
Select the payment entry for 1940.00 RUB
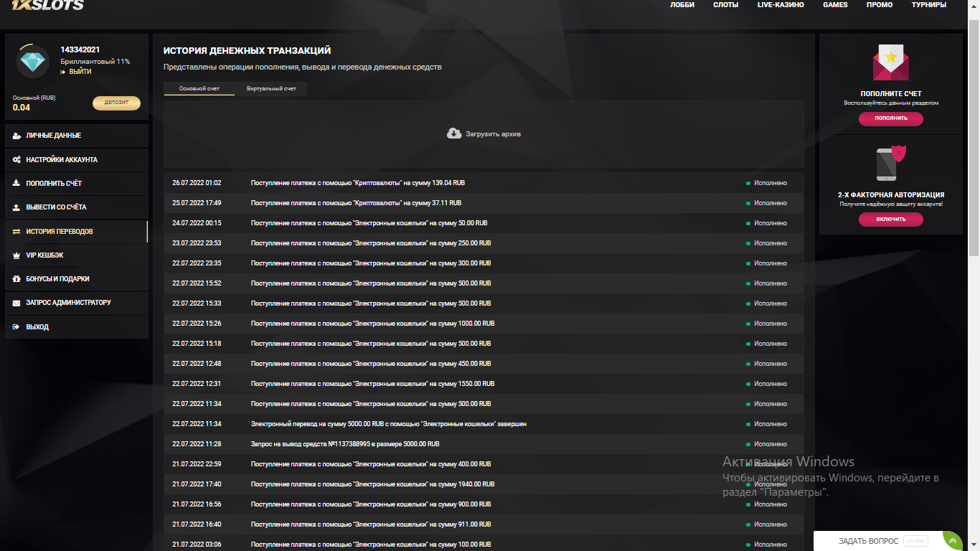[x=373, y=484]
